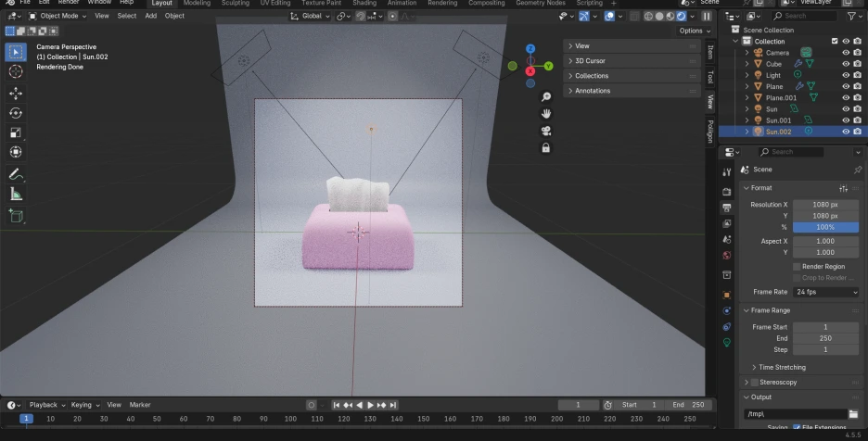Choose the Add Cube tool

coord(16,216)
